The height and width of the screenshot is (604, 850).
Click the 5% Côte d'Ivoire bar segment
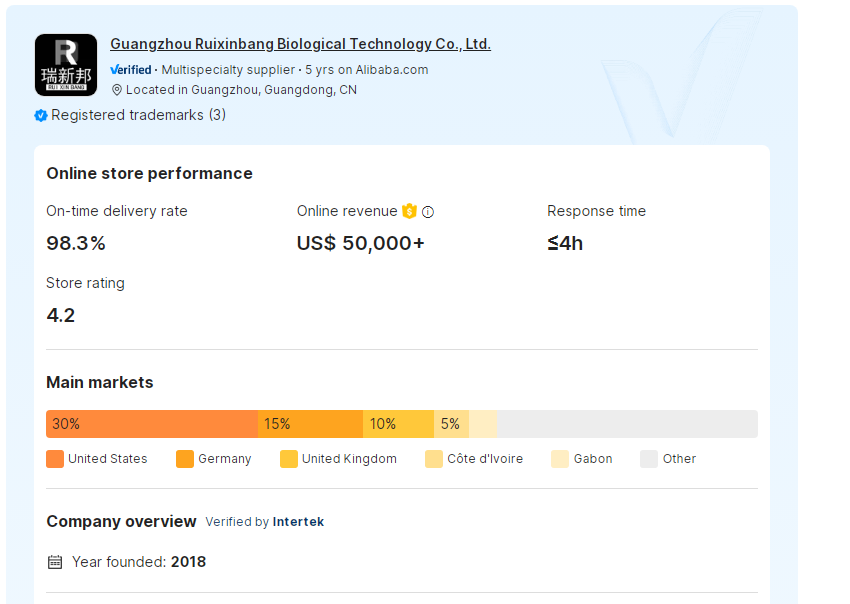point(451,424)
